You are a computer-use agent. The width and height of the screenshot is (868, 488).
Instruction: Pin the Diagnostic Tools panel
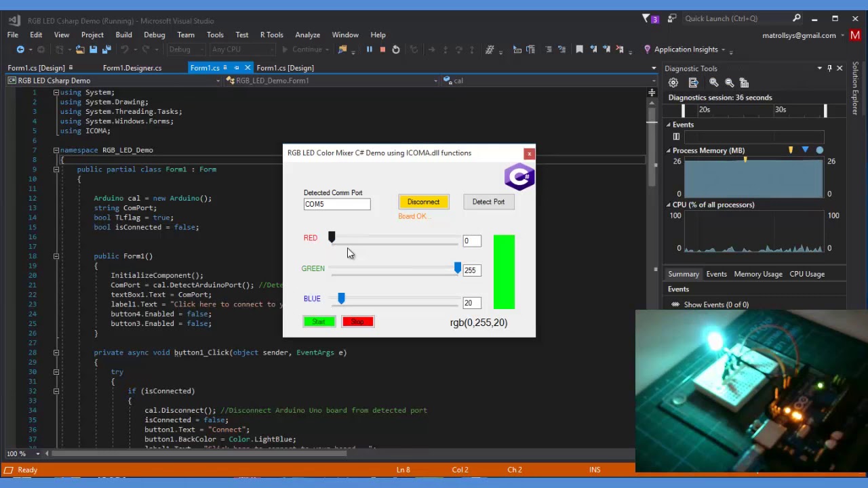pos(829,68)
